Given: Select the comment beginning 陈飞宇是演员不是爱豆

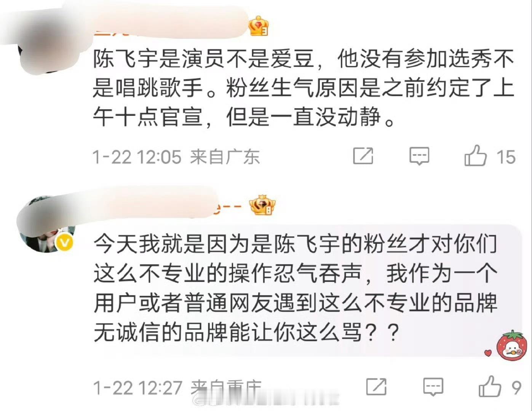Looking at the screenshot, I should click(x=304, y=88).
